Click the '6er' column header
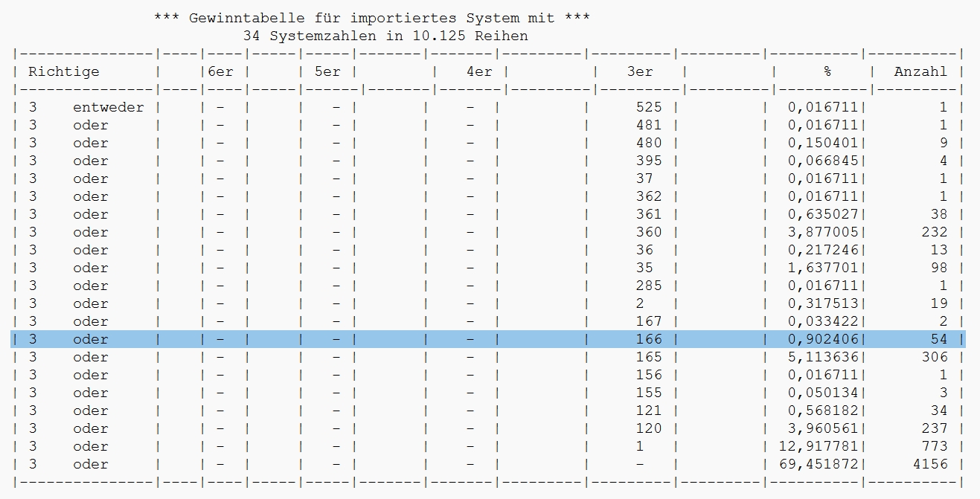This screenshot has height=499, width=980. [x=220, y=71]
